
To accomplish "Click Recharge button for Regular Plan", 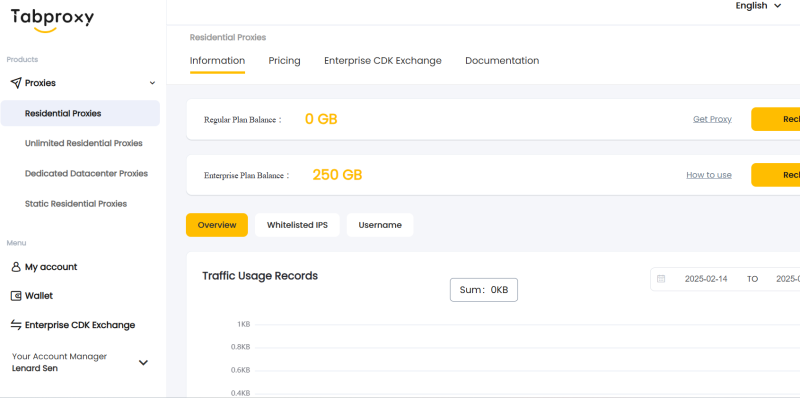I will tap(776, 119).
